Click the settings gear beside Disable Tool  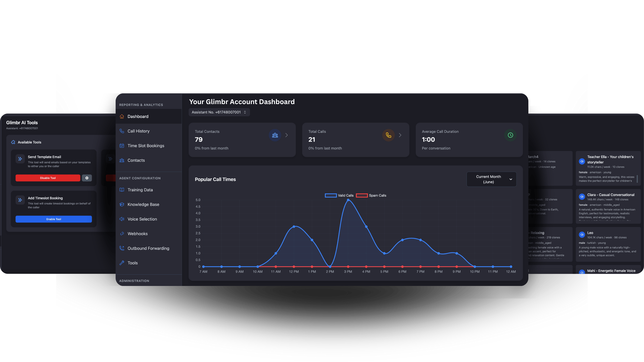click(87, 178)
